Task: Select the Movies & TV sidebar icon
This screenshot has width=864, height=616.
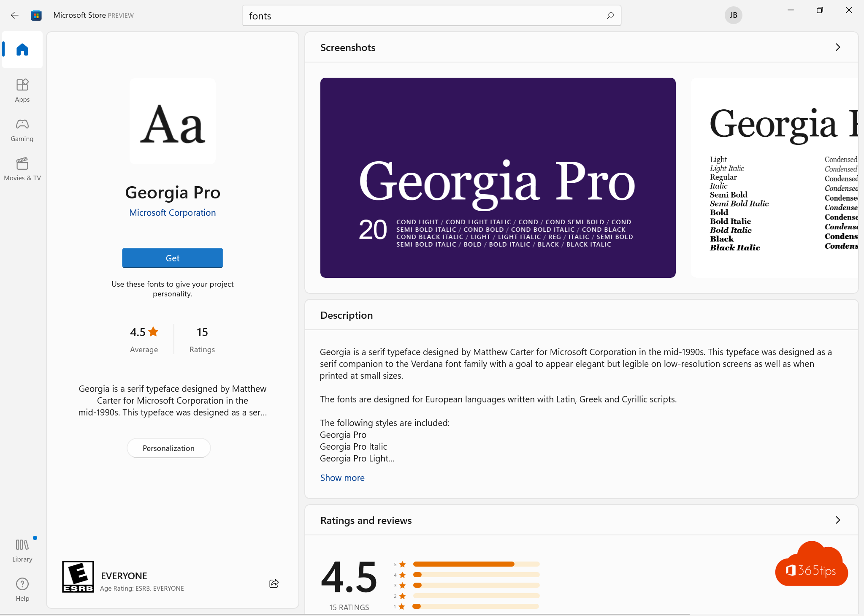Action: pos(22,168)
